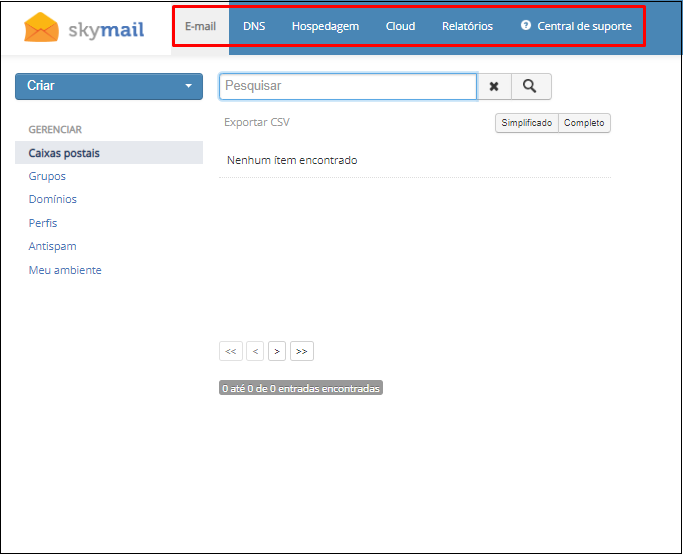Click Exportar CSV link
This screenshot has height=555, width=683.
[257, 122]
